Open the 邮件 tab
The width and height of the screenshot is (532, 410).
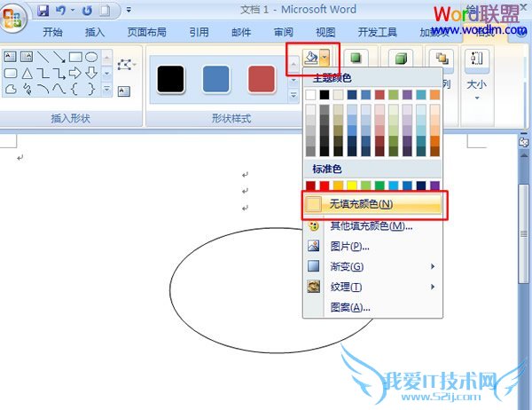click(x=241, y=32)
